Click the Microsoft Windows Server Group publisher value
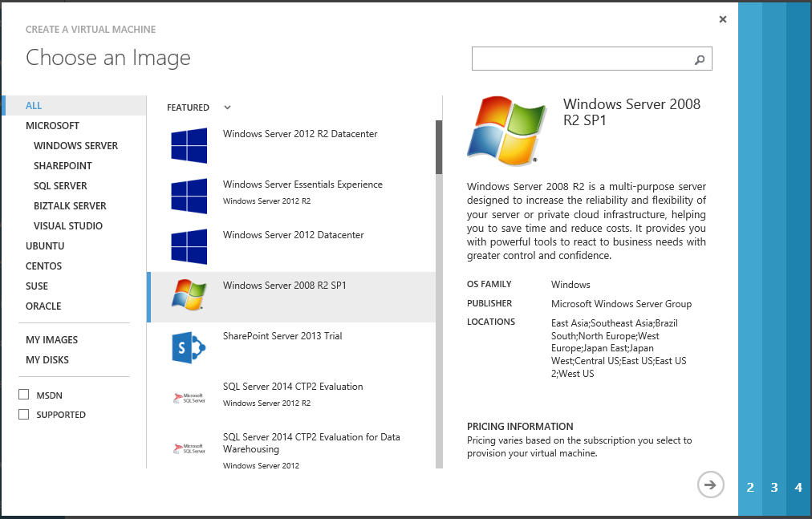This screenshot has height=519, width=812. click(x=621, y=304)
